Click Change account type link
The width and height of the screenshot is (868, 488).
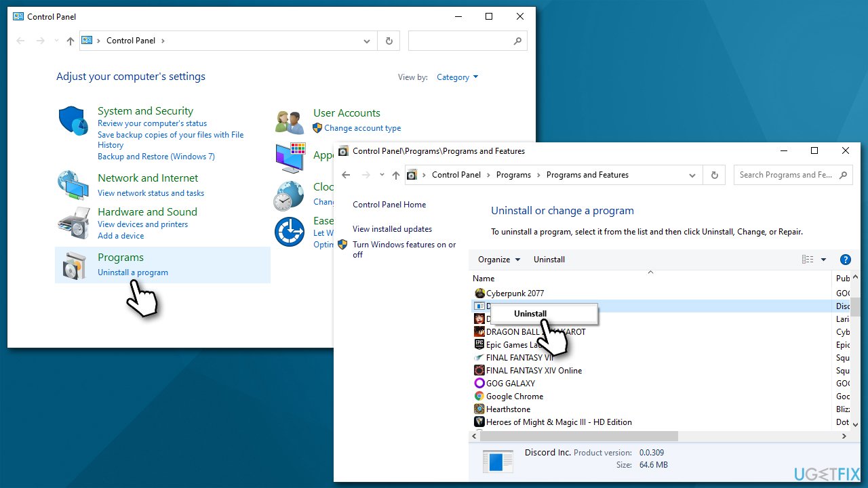point(362,128)
